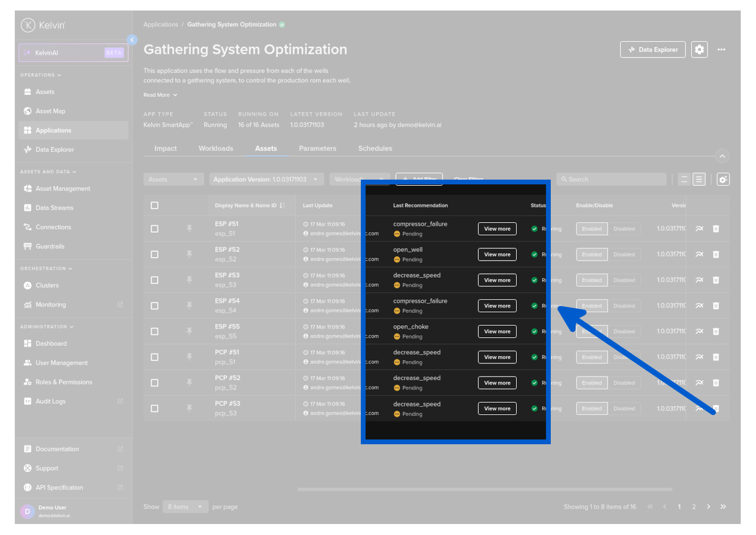Screen dimensions: 756x535
Task: Open the Workloads tab
Action: click(216, 149)
